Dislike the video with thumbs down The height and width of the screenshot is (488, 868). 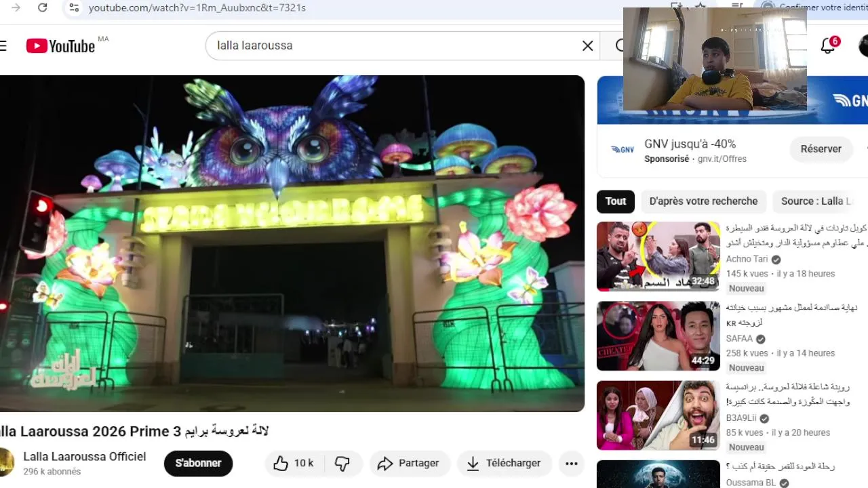tap(342, 464)
